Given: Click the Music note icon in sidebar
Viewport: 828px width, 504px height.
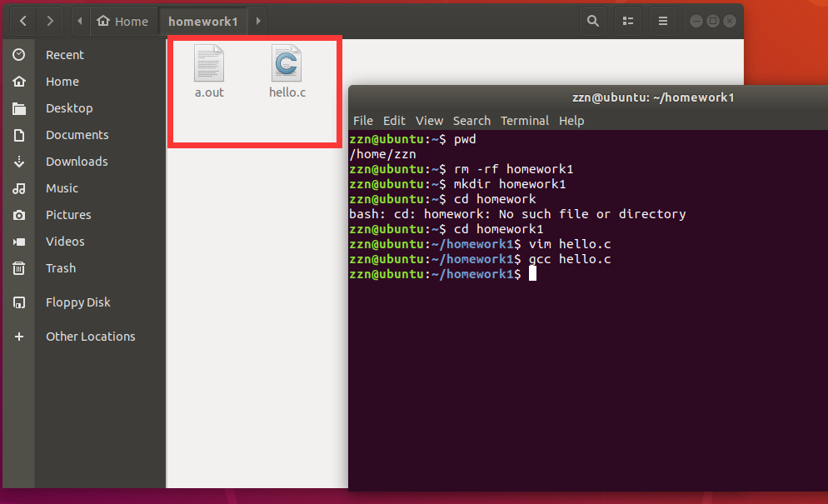Looking at the screenshot, I should [x=19, y=188].
